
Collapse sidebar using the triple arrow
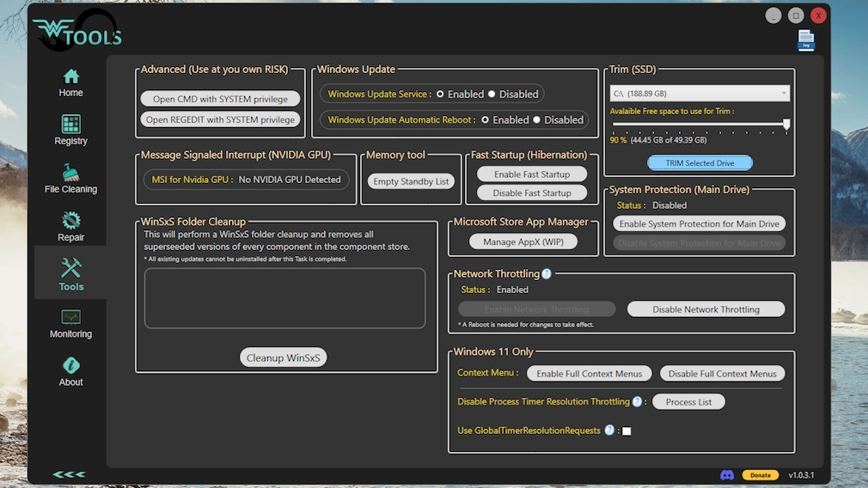point(69,474)
